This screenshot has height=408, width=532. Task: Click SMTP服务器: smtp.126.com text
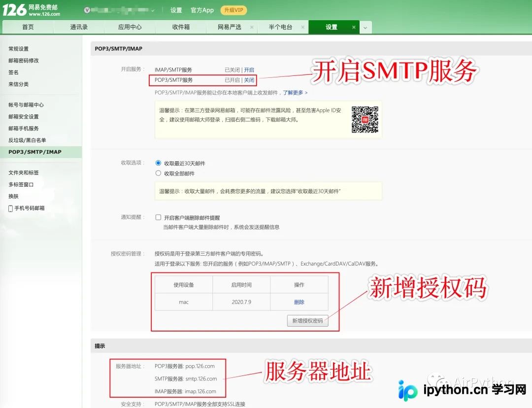[x=186, y=379]
